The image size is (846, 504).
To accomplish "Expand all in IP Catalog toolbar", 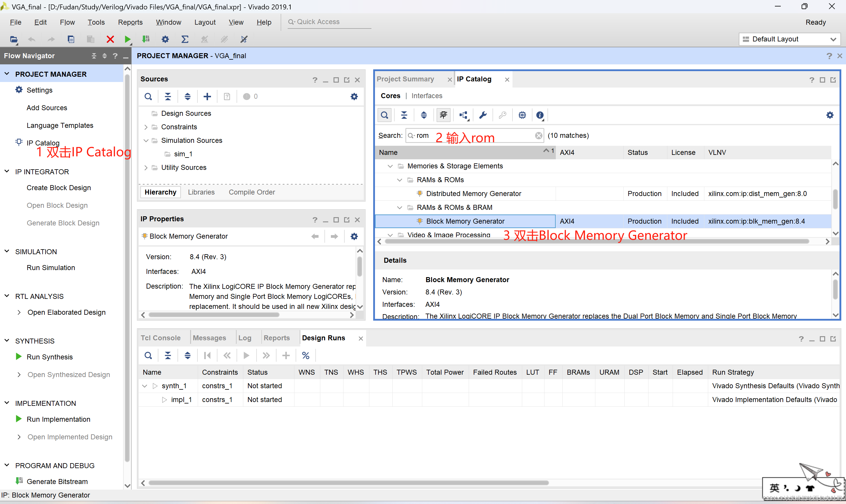I will (x=424, y=115).
